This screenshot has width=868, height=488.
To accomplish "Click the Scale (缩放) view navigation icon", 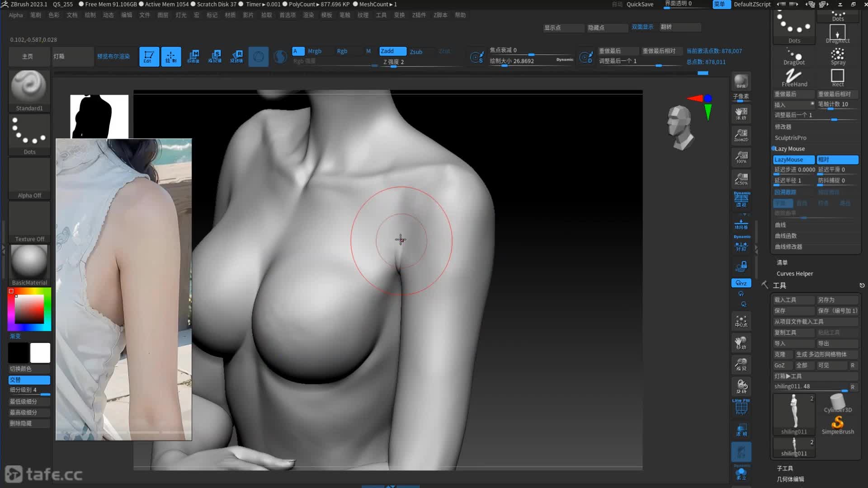I will 741,365.
